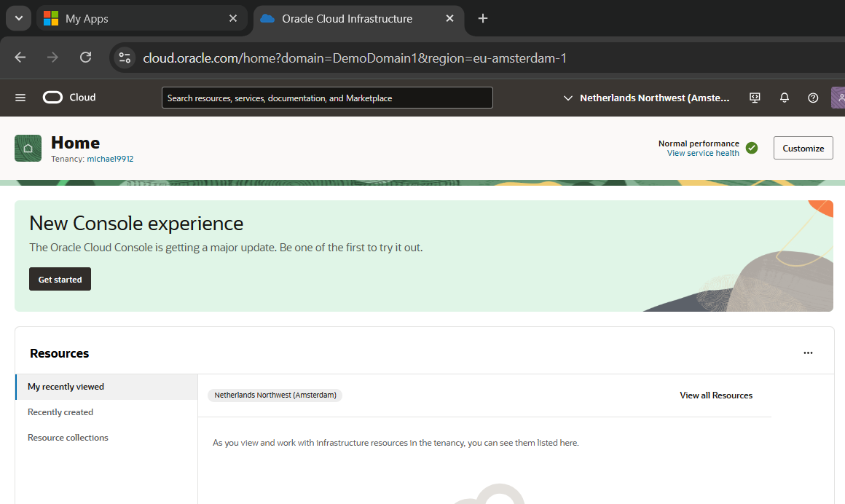Viewport: 845px width, 504px height.
Task: Click the Customize button
Action: click(x=803, y=149)
